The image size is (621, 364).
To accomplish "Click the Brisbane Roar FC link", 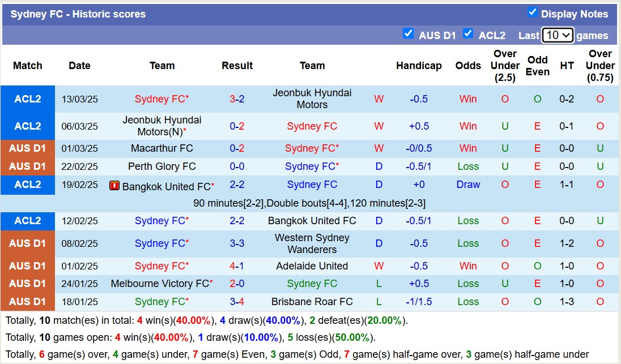I will click(312, 302).
